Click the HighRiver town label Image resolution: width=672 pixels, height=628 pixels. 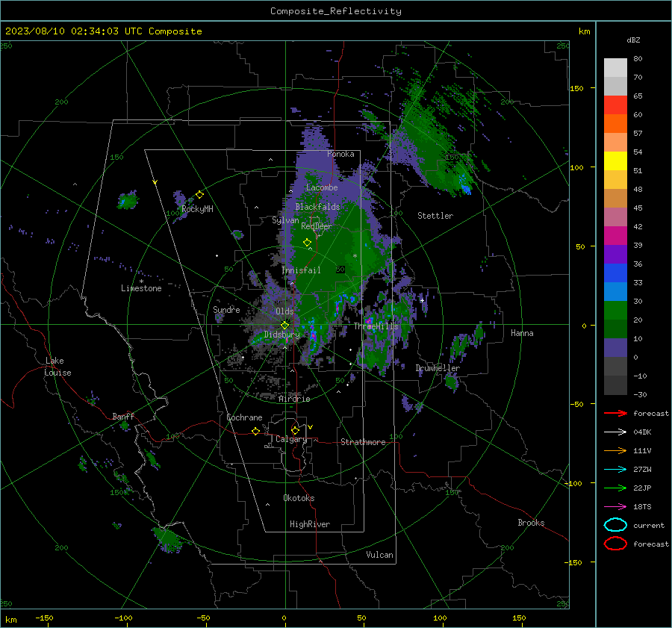pos(310,524)
